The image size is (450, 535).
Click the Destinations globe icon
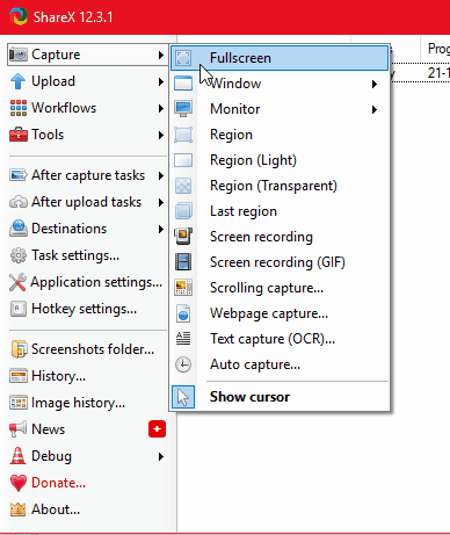[x=18, y=229]
